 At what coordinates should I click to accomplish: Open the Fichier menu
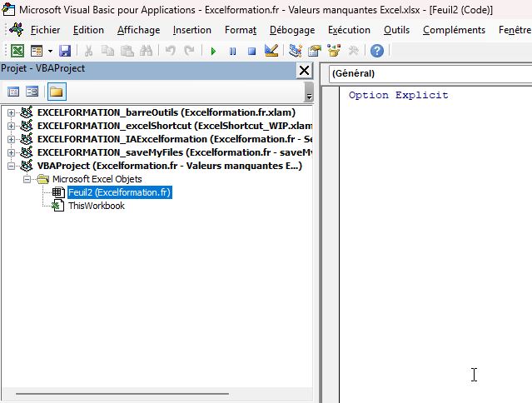pyautogui.click(x=45, y=30)
